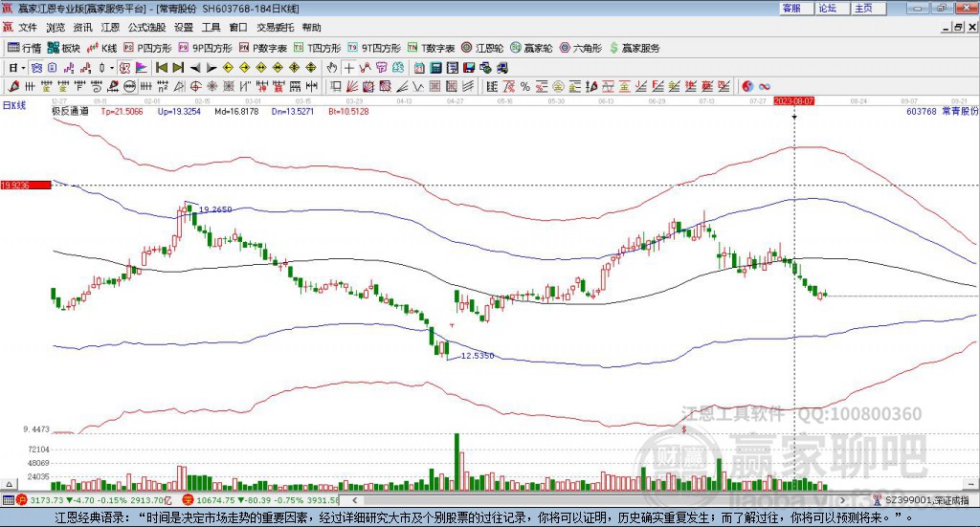Screen dimensions: 980x527
Task: Open the 公式选股 menu
Action: pos(146,28)
